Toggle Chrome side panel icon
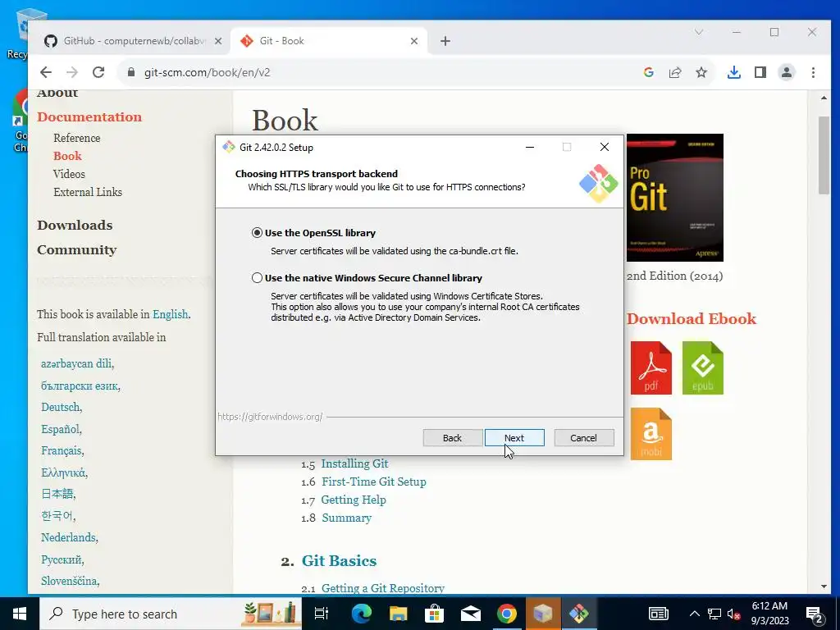Viewport: 840px width, 630px height. click(760, 72)
